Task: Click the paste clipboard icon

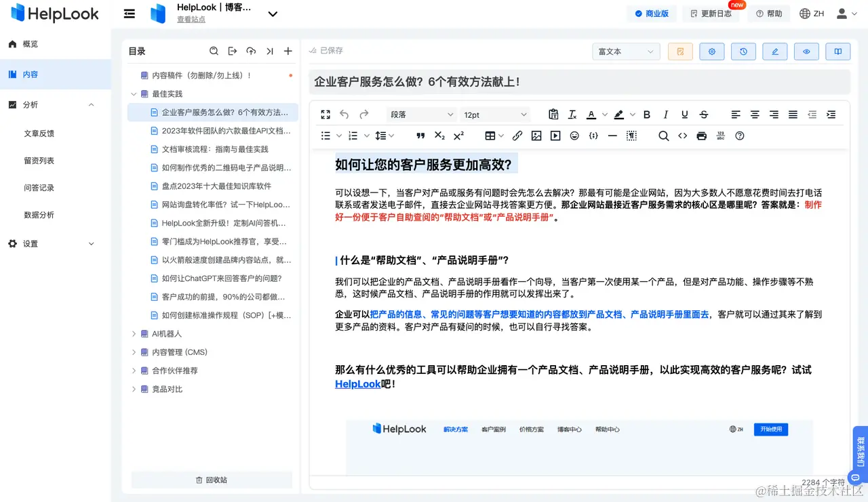Action: click(553, 114)
